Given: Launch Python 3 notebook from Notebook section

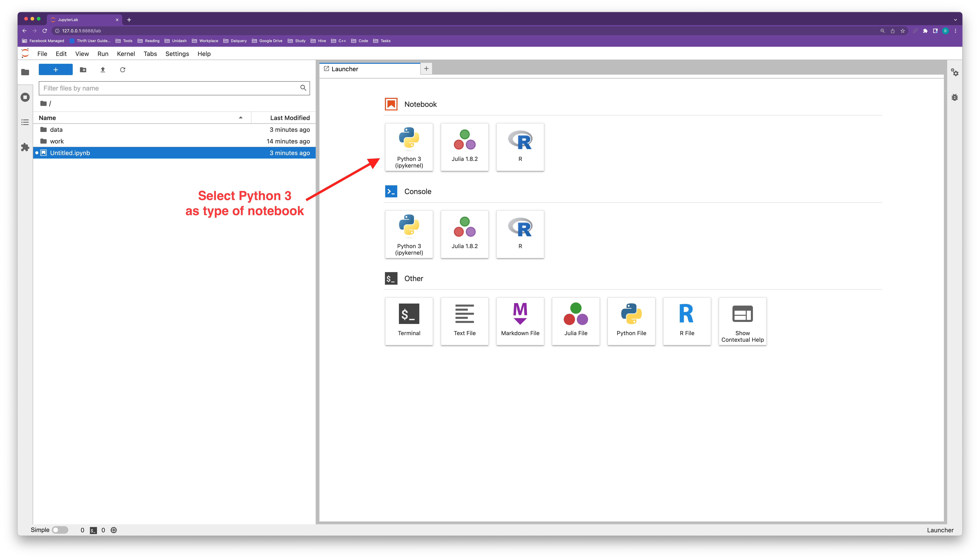Looking at the screenshot, I should [409, 147].
